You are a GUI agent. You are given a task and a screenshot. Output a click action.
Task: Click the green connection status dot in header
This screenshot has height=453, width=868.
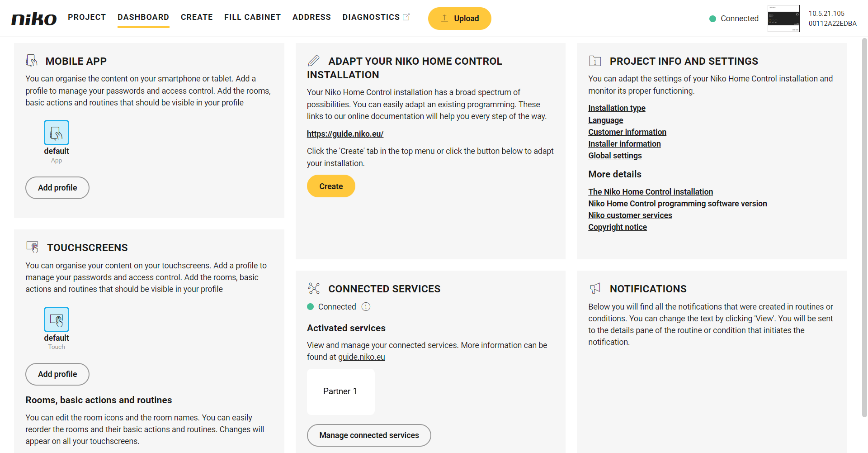tap(712, 19)
